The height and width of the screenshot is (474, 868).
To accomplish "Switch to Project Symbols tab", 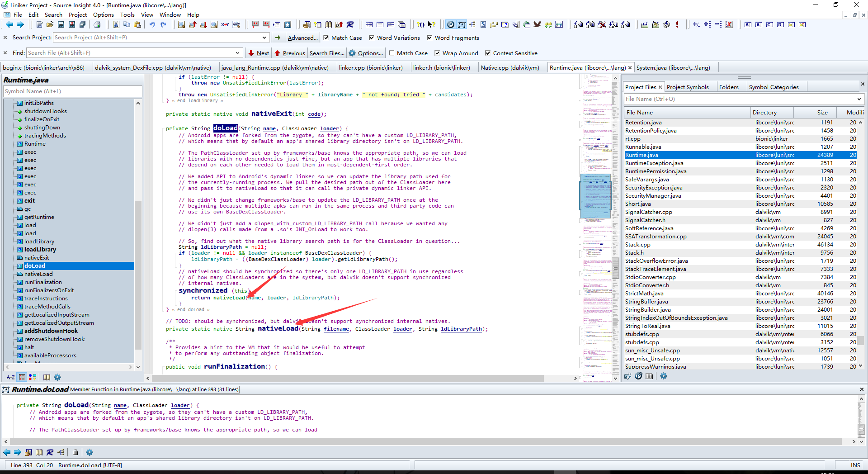I will point(688,87).
